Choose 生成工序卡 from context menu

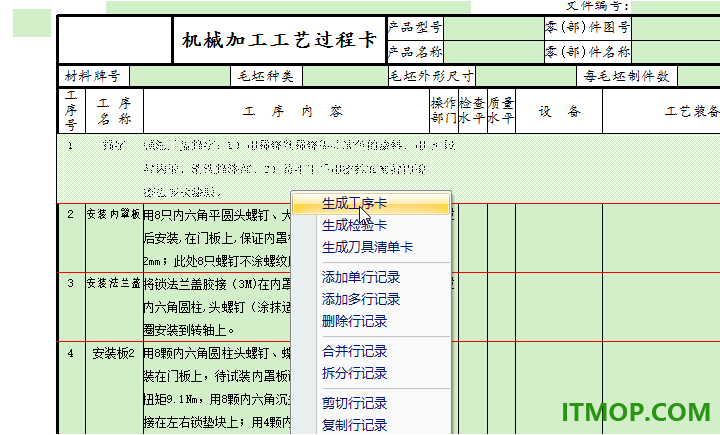point(371,203)
